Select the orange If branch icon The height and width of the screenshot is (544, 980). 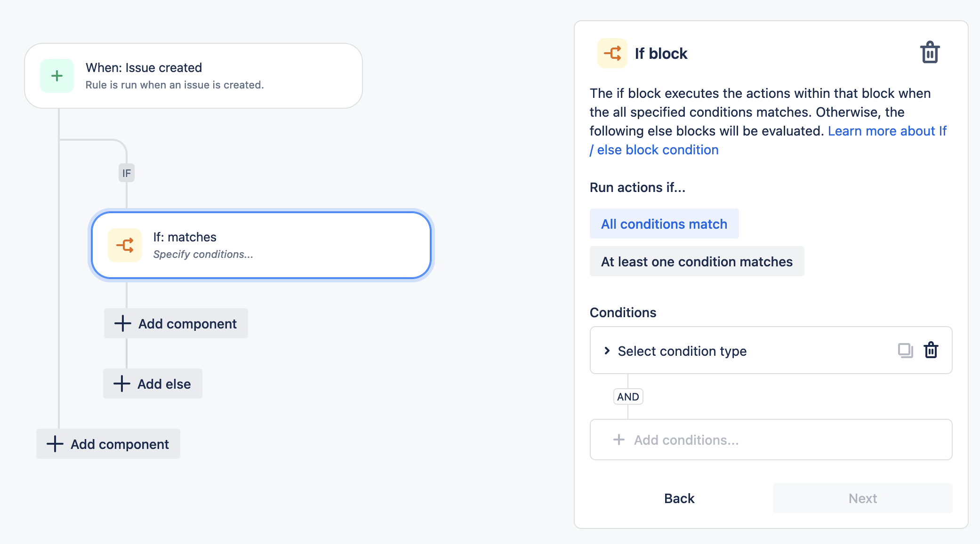[x=125, y=245]
